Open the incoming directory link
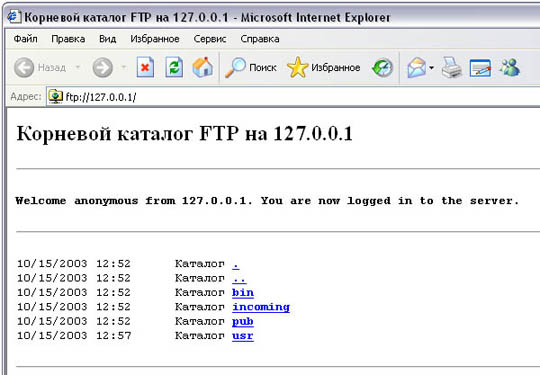The height and width of the screenshot is (375, 540). click(261, 307)
